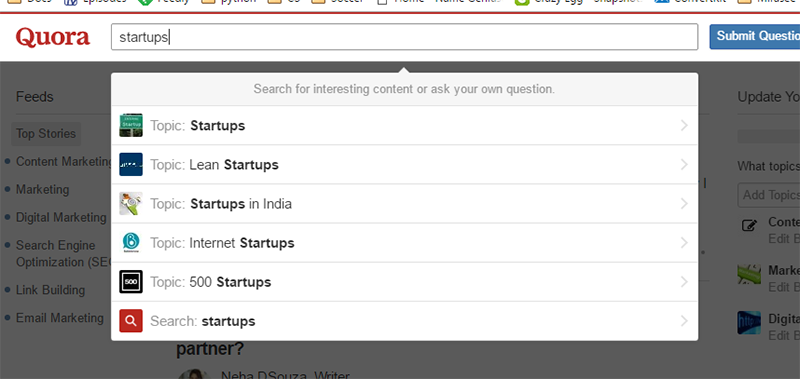
Task: Select Topic: Startups in India suggestion
Action: [x=405, y=204]
